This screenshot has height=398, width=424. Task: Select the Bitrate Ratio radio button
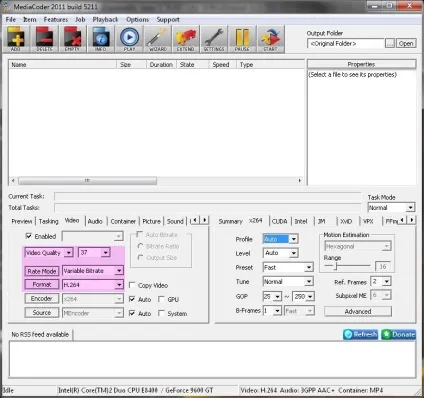pos(140,246)
